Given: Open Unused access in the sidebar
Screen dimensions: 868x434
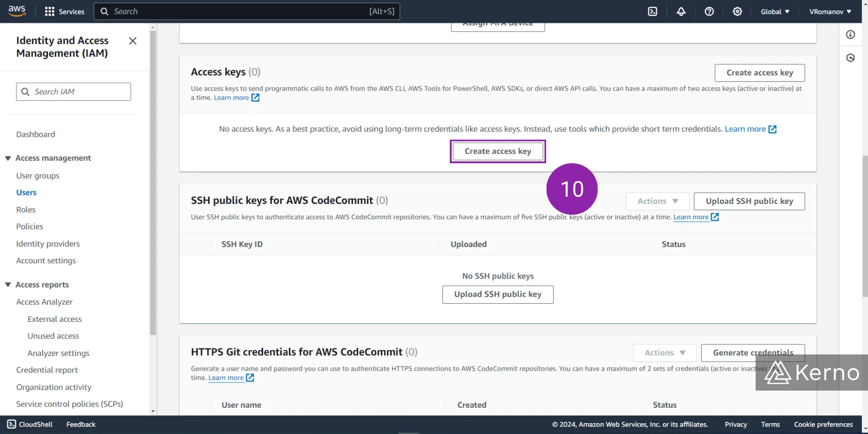Looking at the screenshot, I should coord(53,336).
